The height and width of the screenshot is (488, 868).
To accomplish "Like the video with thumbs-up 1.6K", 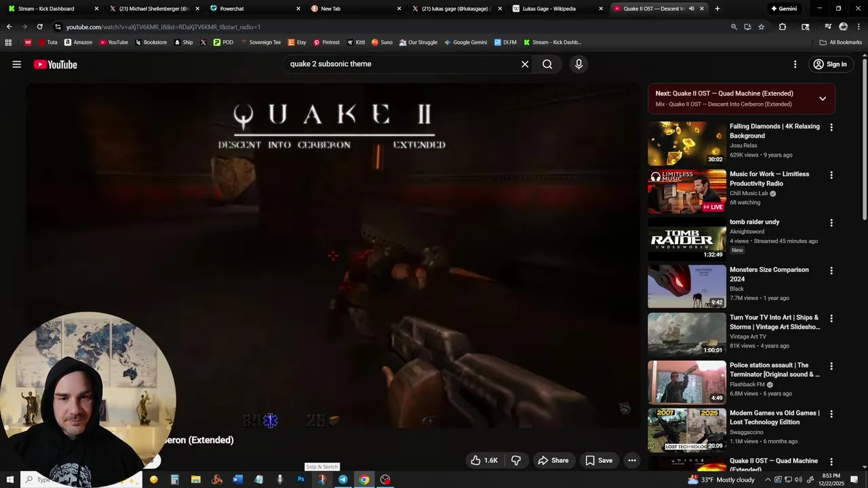I will 485,460.
